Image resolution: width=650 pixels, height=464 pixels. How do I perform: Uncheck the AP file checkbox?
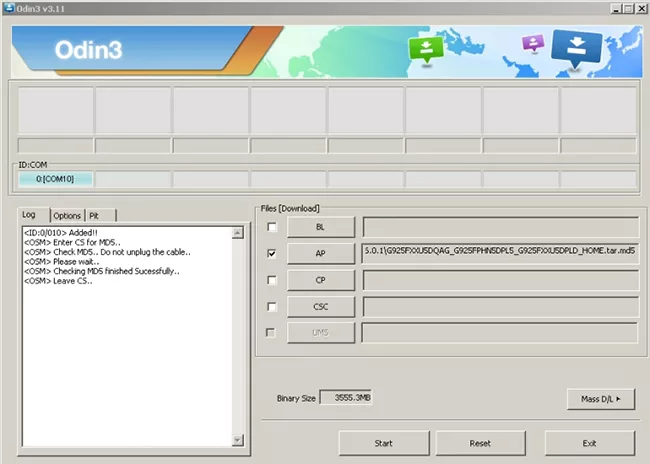point(273,254)
